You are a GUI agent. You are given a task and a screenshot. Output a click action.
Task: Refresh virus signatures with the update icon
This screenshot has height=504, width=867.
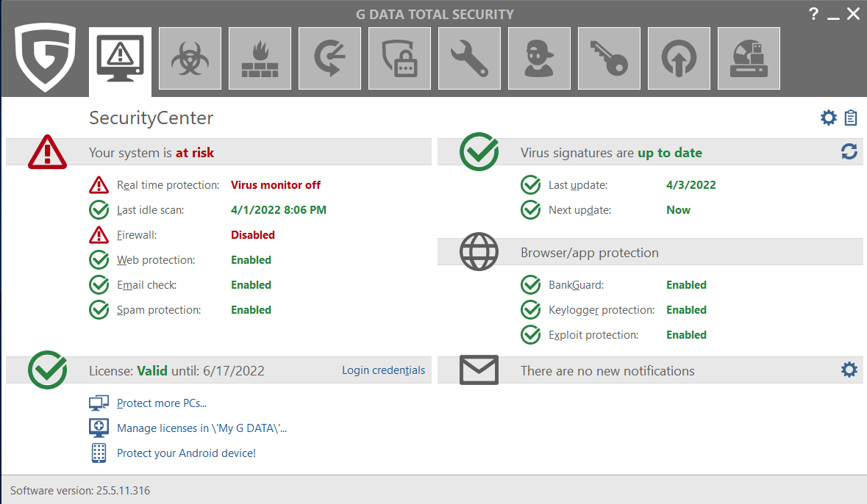849,152
